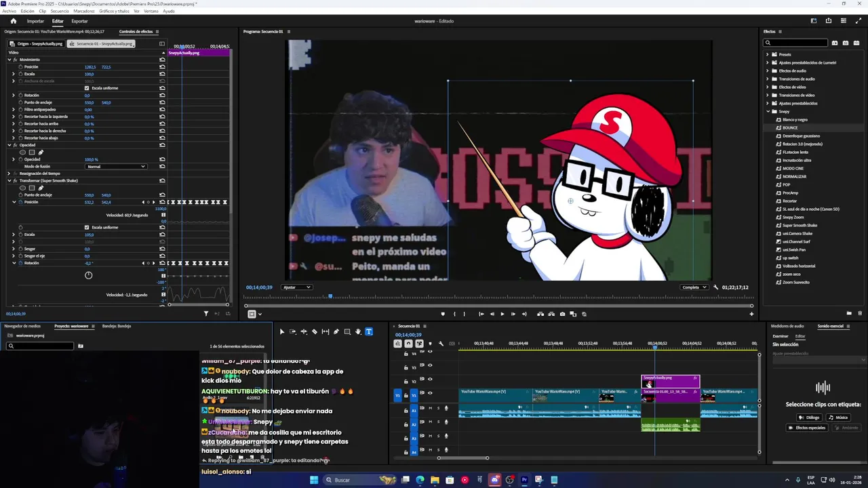Click the Mark In button
868x488 pixels.
click(x=454, y=314)
